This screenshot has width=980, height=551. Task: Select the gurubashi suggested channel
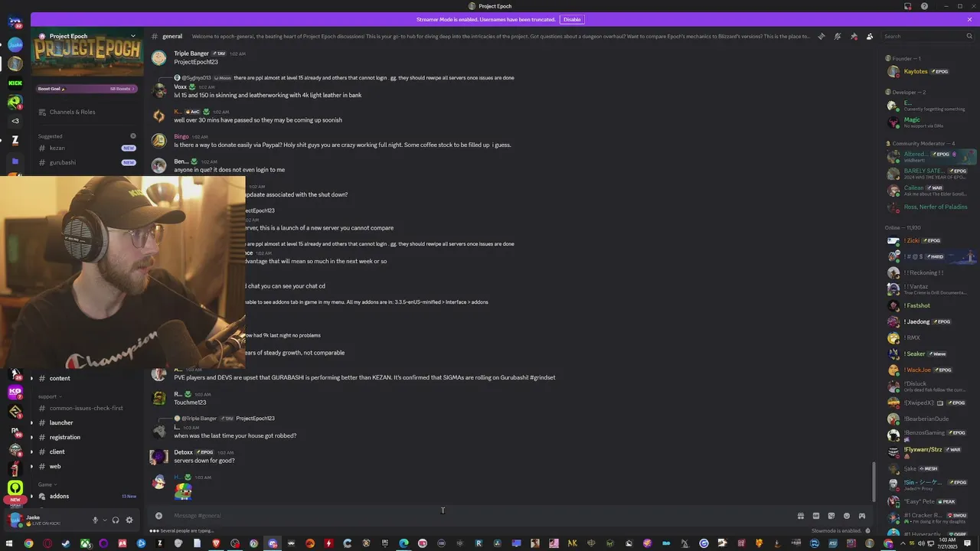(x=87, y=162)
